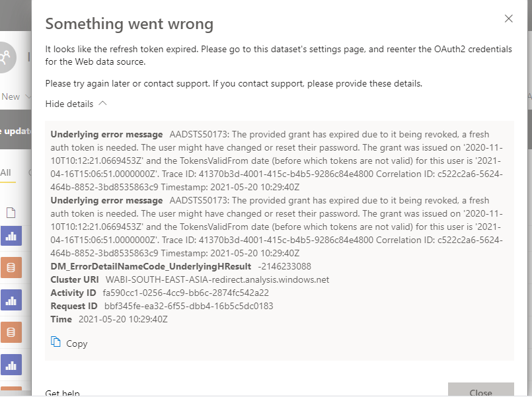Click the Copy text label
The image size is (532, 397).
point(77,343)
